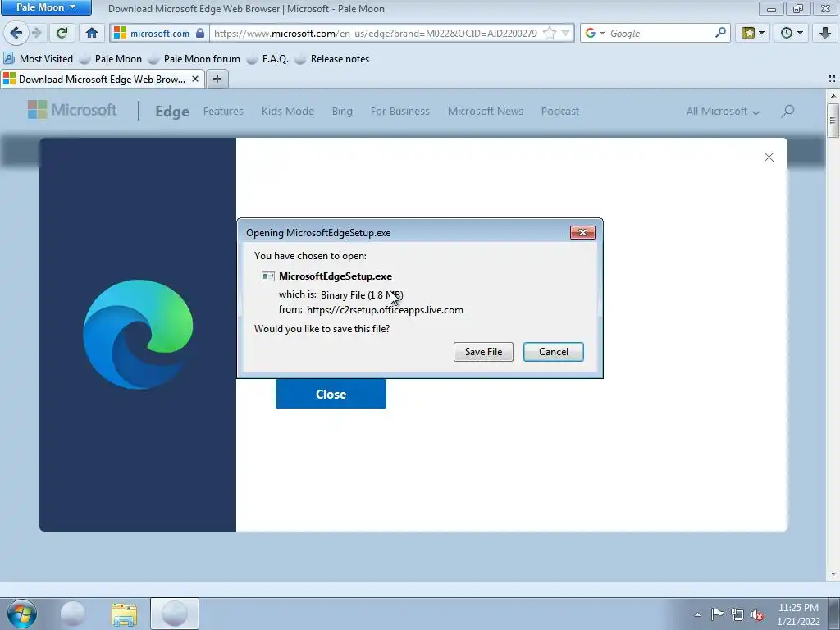Open the first Pale Moon taskbar icon
The width and height of the screenshot is (840, 630).
73,614
